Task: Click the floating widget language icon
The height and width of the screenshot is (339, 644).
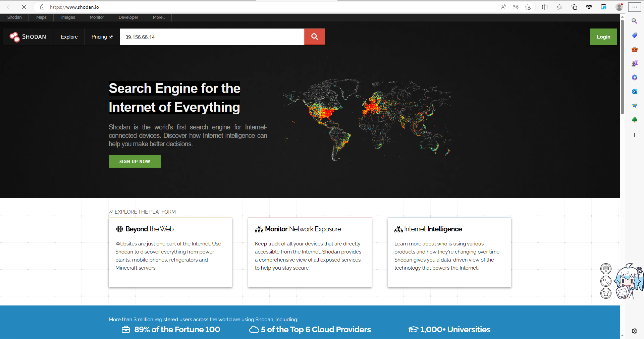Action: (606, 269)
